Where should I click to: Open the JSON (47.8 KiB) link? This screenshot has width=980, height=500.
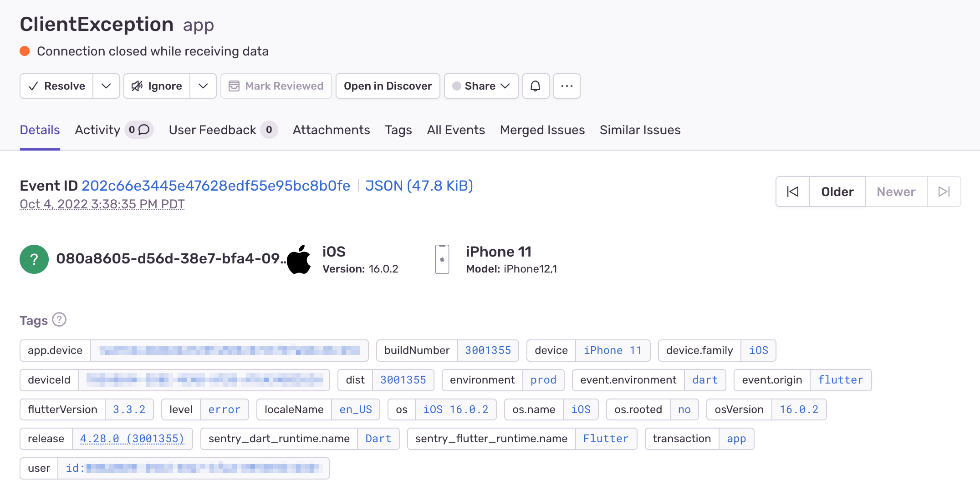click(419, 186)
